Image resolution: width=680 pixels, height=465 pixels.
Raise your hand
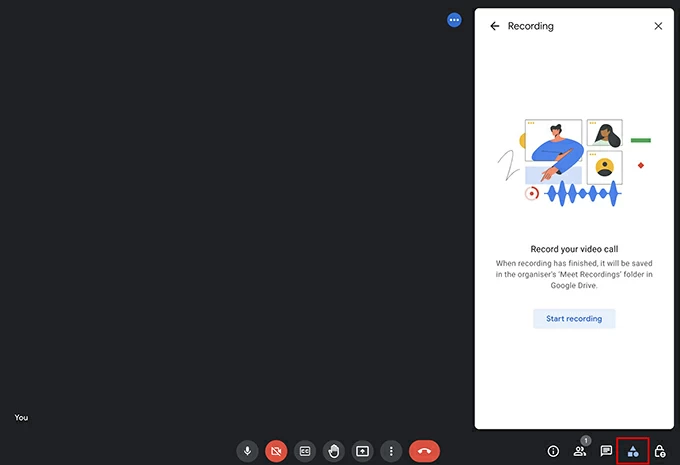(x=334, y=451)
